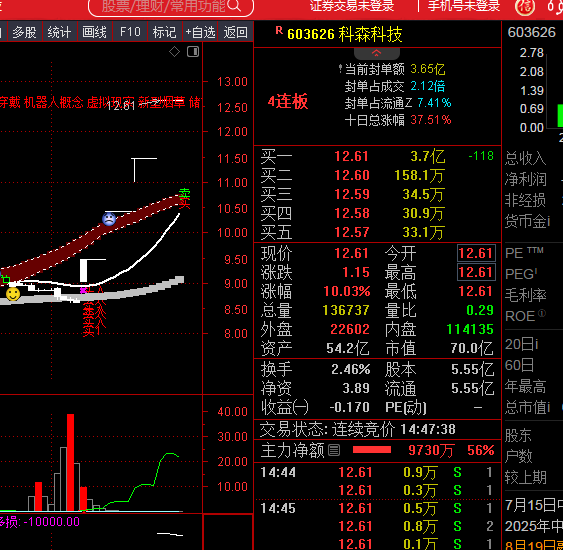Add stock with +自选 button
The width and height of the screenshot is (563, 550).
[x=200, y=32]
